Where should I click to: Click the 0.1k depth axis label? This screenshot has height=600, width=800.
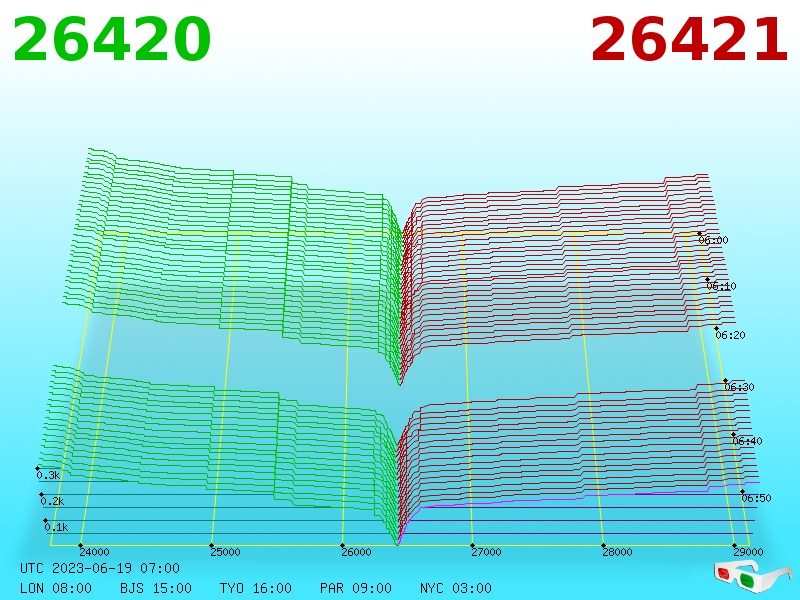pos(56,527)
